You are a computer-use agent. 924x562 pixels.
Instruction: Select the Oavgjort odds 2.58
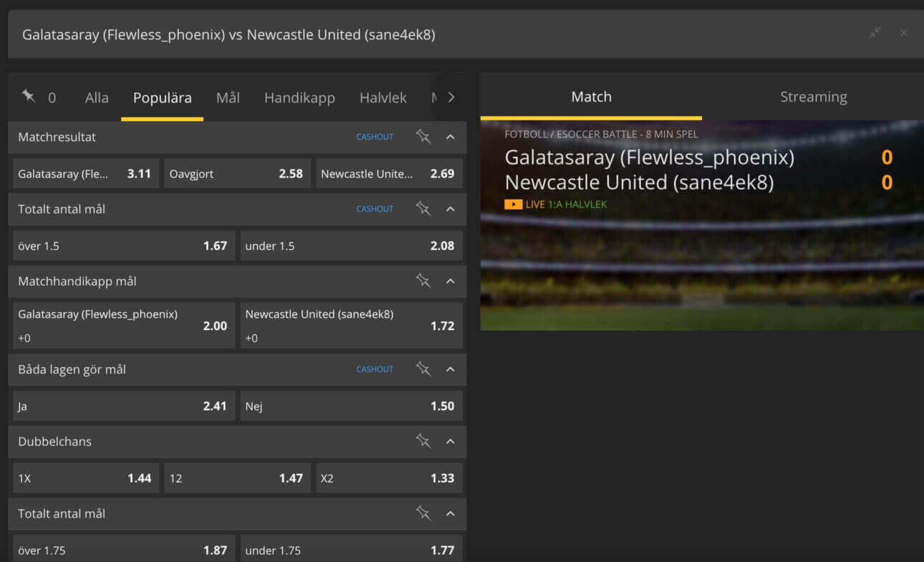[x=237, y=173]
